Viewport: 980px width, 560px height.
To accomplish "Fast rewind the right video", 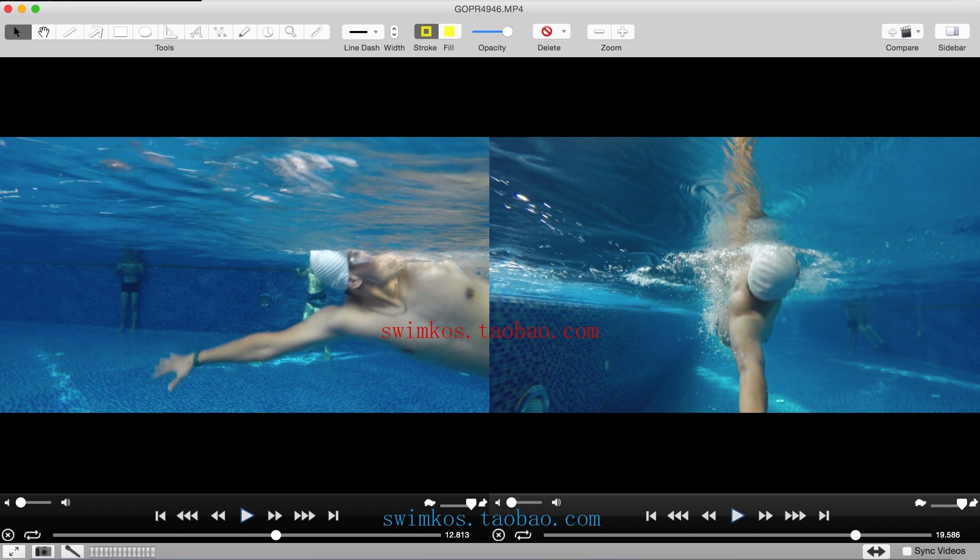I will [678, 516].
